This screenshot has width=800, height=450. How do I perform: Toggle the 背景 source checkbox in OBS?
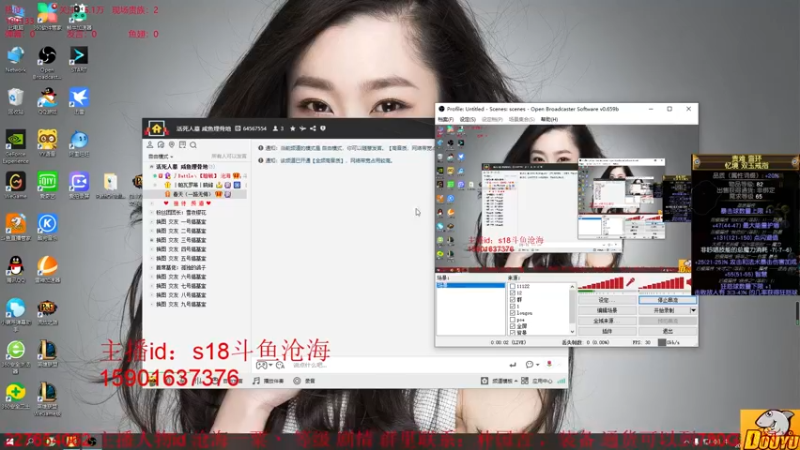[512, 332]
